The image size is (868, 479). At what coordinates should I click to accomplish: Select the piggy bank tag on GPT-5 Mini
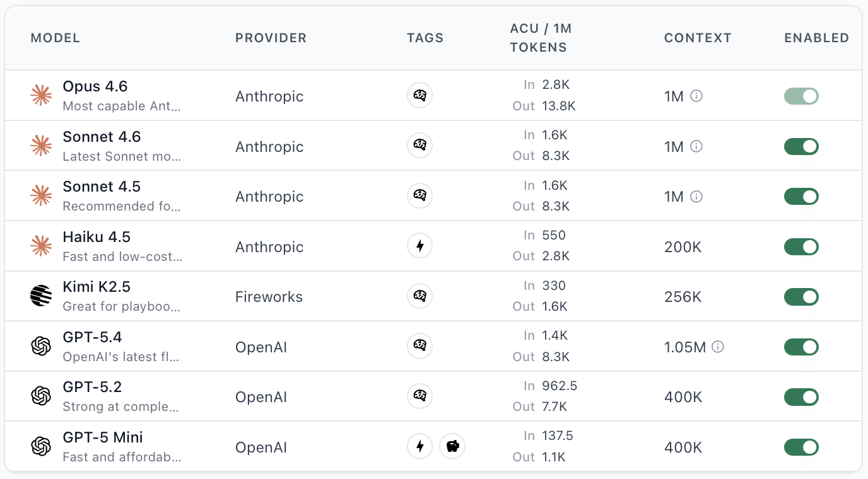coord(452,446)
